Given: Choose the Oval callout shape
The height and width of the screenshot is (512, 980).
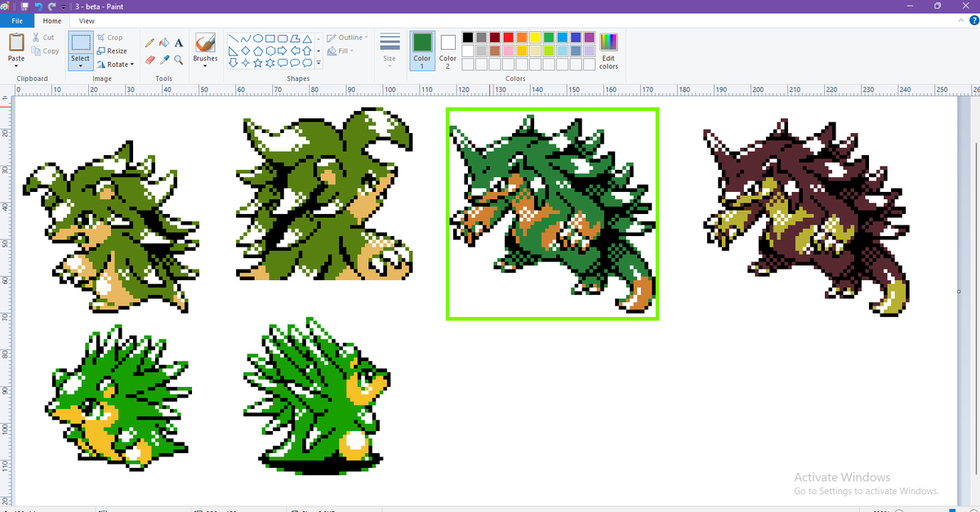Looking at the screenshot, I should click(x=294, y=63).
